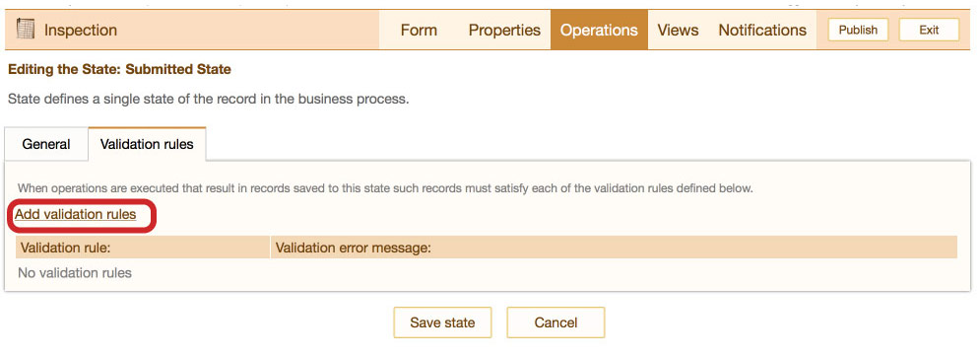Click the Editing the State heading
The width and height of the screenshot is (980, 357).
pyautogui.click(x=119, y=69)
